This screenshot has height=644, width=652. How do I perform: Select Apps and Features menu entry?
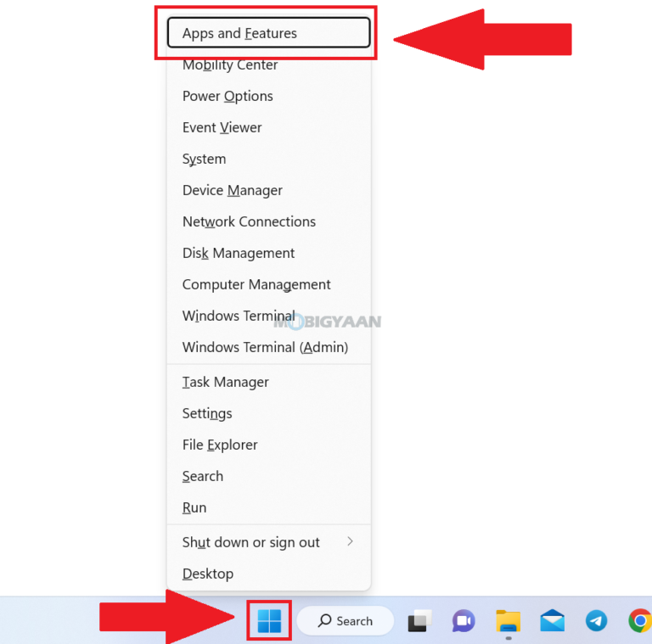pos(268,33)
